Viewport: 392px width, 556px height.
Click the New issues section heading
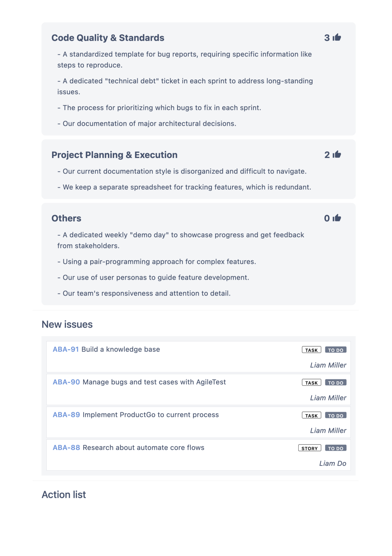67,325
